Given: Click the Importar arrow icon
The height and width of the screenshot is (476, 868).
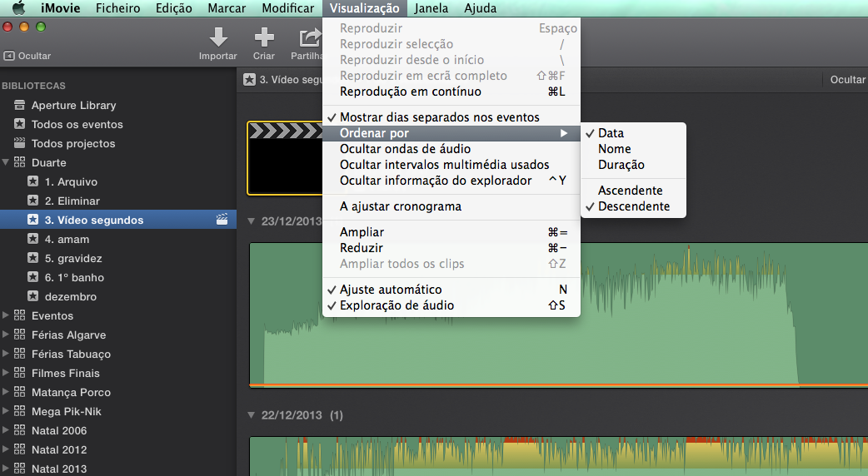Looking at the screenshot, I should (218, 37).
